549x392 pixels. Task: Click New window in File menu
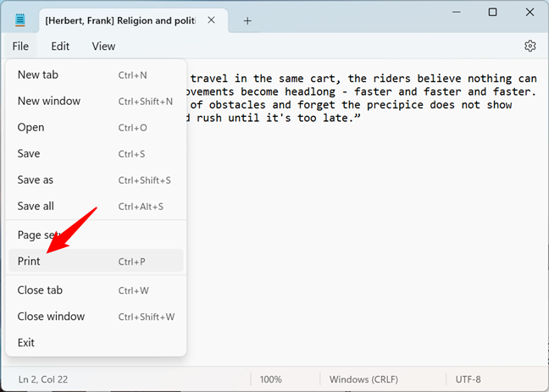tap(49, 101)
